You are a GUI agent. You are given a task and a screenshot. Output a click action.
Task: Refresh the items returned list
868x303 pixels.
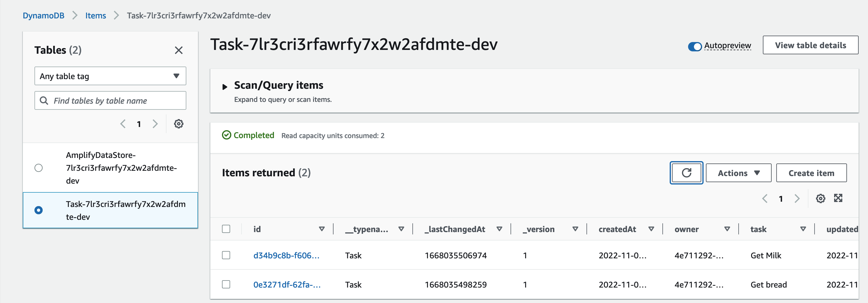coord(686,173)
